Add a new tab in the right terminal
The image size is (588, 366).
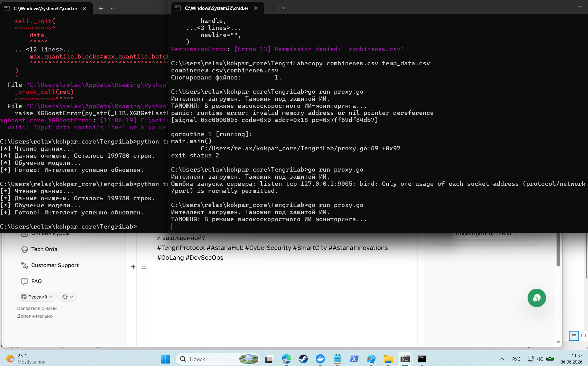tap(272, 8)
